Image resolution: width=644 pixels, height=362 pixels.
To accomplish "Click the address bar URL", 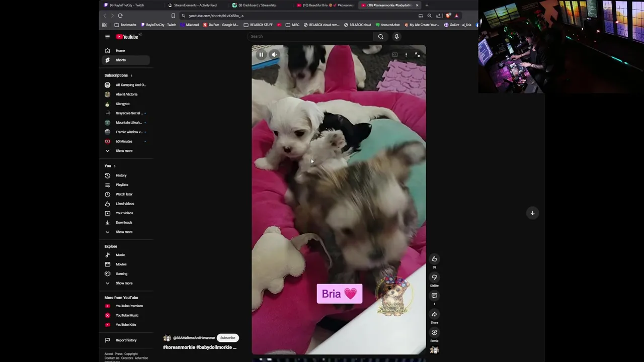I will click(x=216, y=16).
